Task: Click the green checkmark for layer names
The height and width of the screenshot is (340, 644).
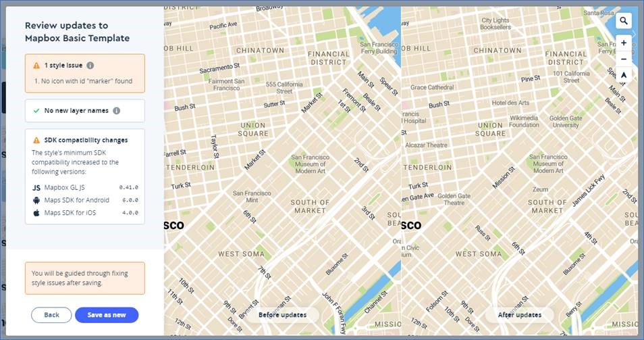Action: coord(36,111)
